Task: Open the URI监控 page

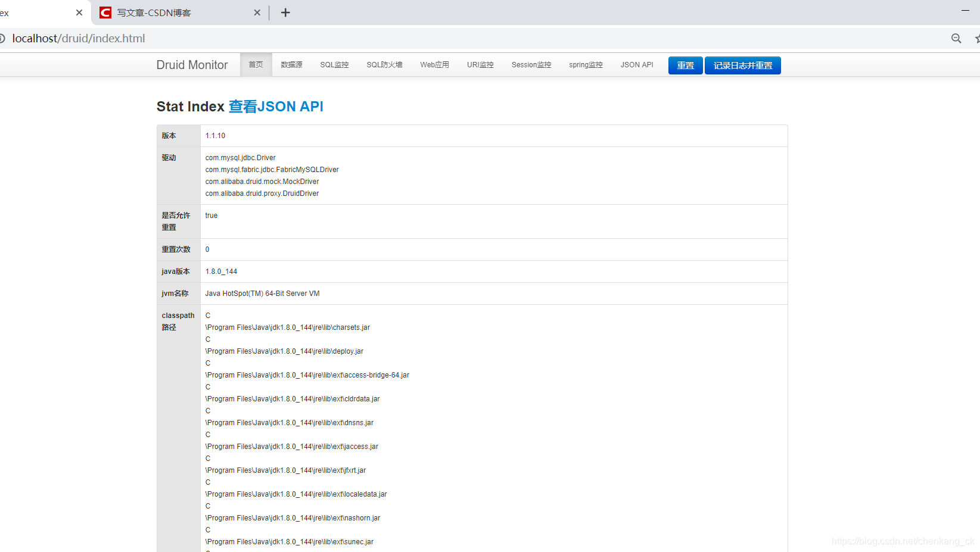Action: (480, 65)
